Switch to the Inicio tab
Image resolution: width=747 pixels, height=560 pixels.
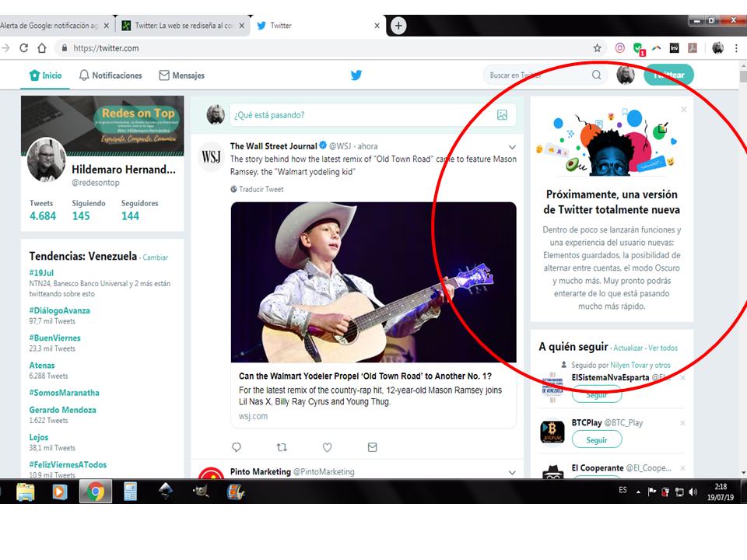point(45,75)
